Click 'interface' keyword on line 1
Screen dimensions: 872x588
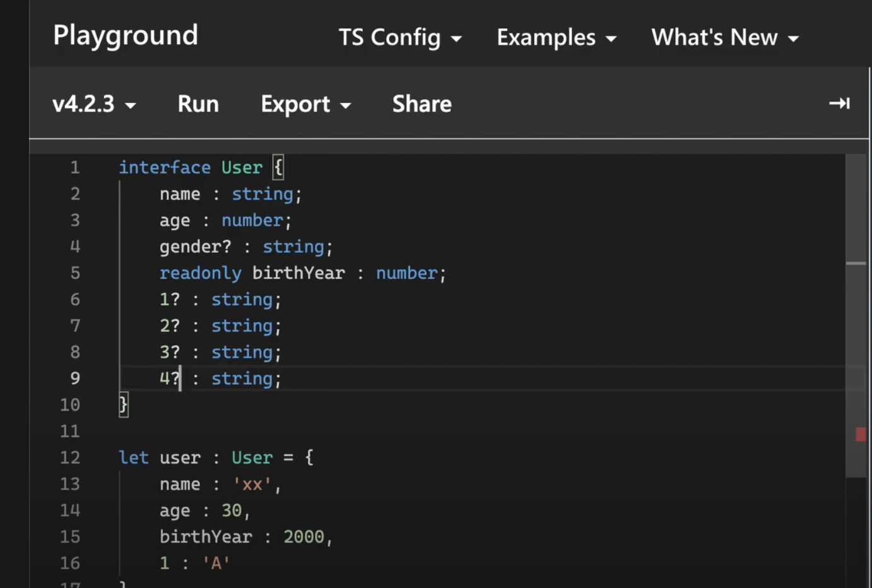(165, 167)
